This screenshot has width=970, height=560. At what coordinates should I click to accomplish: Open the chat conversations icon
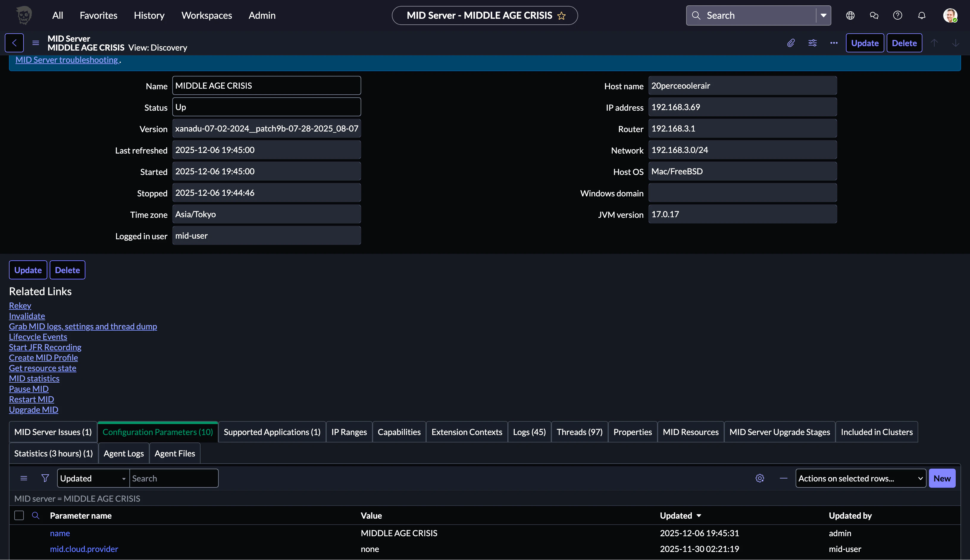(x=874, y=15)
